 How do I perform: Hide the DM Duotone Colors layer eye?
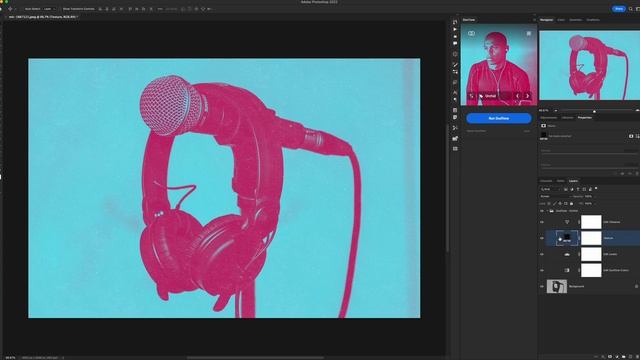tap(542, 270)
